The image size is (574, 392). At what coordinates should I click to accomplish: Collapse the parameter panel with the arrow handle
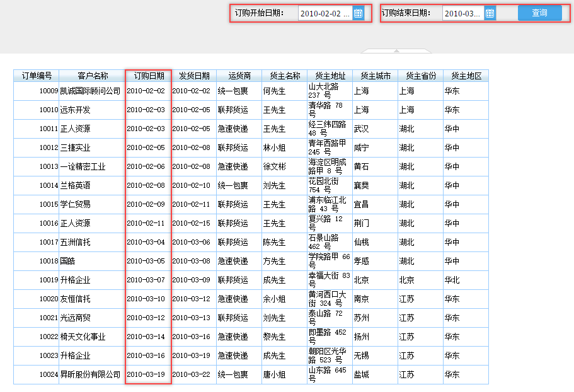[x=396, y=51]
